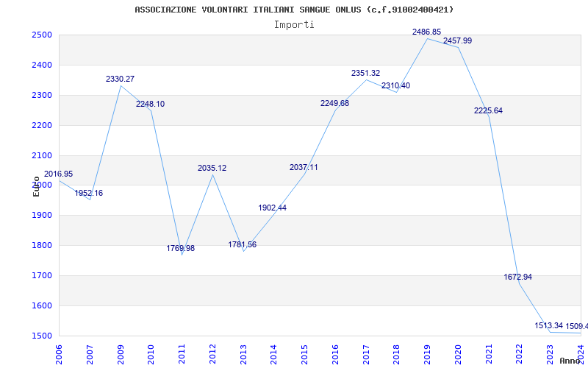Click x-axis year 2021

tap(489, 354)
